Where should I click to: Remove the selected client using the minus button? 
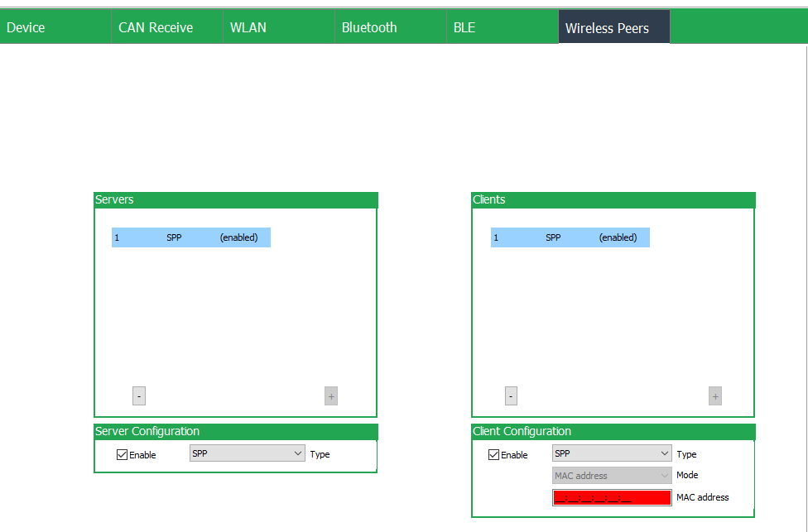click(x=510, y=395)
